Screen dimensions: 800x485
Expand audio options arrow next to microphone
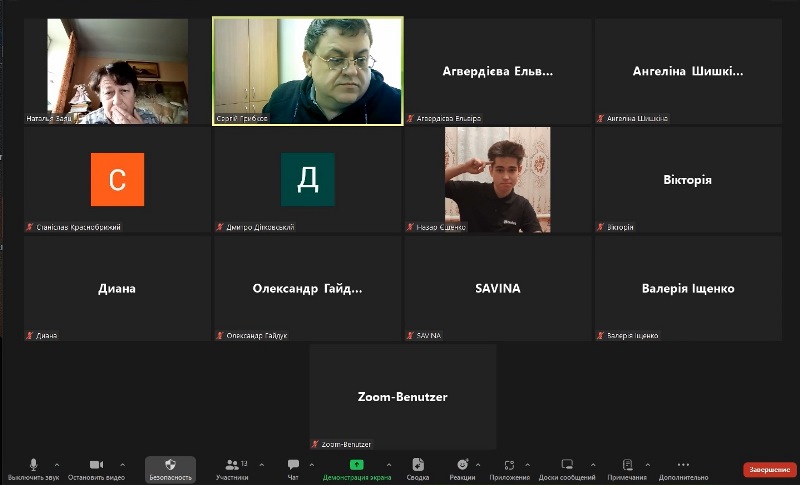click(57, 465)
